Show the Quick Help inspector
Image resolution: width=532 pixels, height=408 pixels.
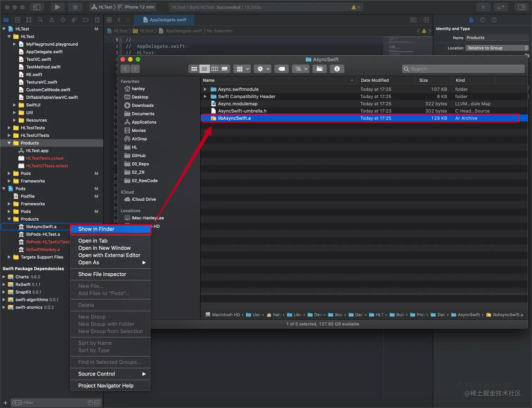point(494,20)
